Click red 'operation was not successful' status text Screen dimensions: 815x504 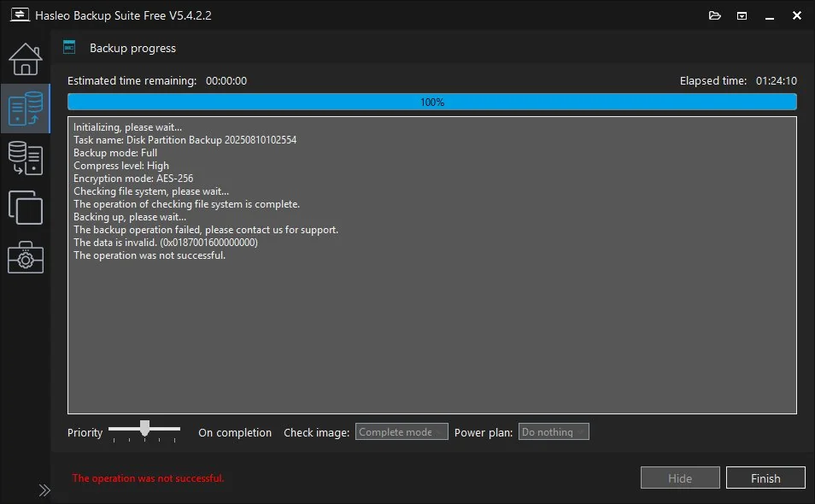[148, 478]
